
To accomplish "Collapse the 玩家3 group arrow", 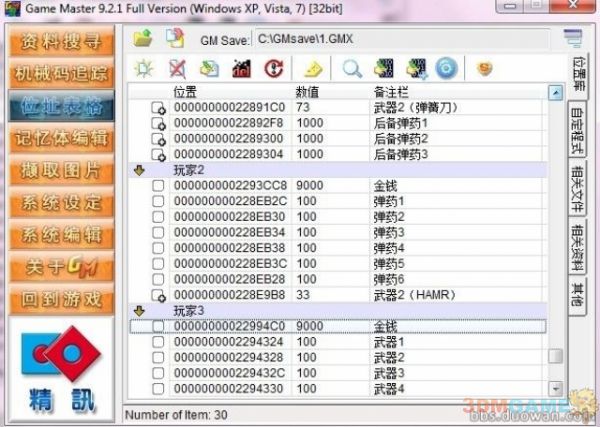I will pyautogui.click(x=140, y=311).
